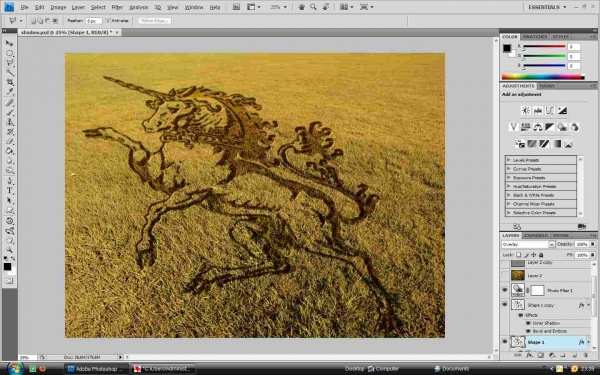This screenshot has width=600, height=375.
Task: Select the Elliptical Marquee tool
Action: tap(10, 53)
